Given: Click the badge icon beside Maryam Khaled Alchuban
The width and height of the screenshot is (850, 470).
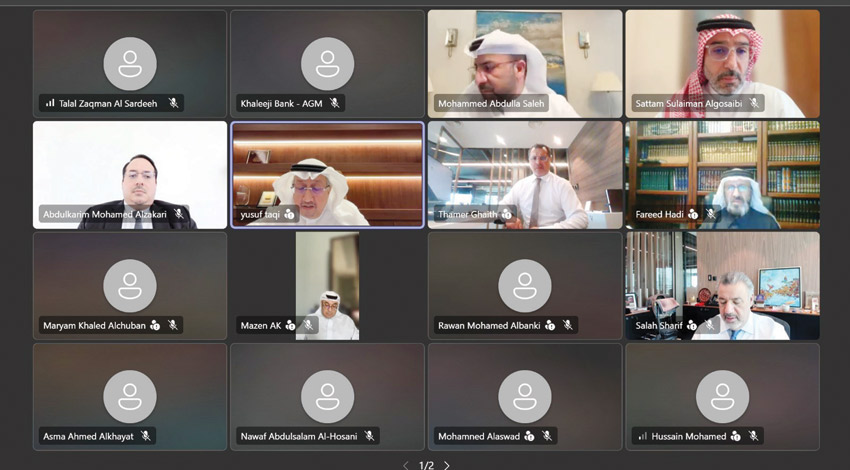Looking at the screenshot, I should click(x=155, y=325).
